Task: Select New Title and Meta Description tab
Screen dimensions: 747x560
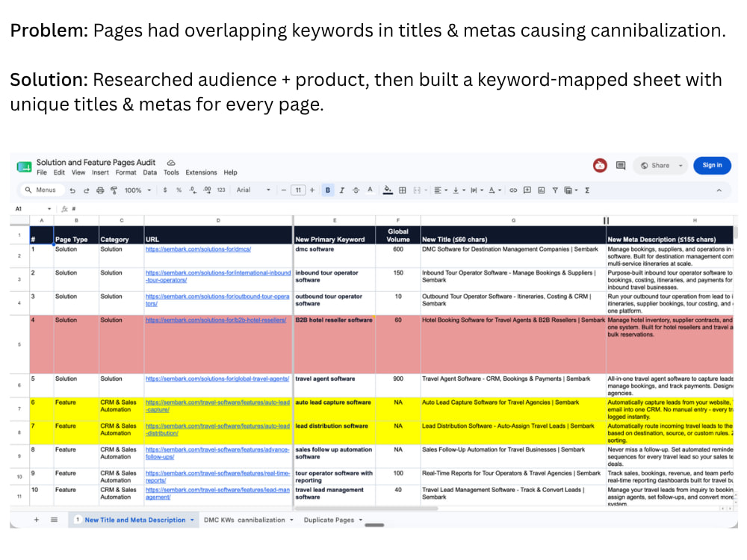Action: [x=135, y=520]
